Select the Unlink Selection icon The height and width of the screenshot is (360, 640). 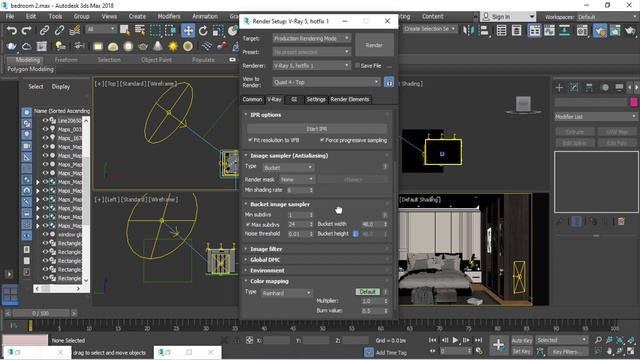coord(60,30)
